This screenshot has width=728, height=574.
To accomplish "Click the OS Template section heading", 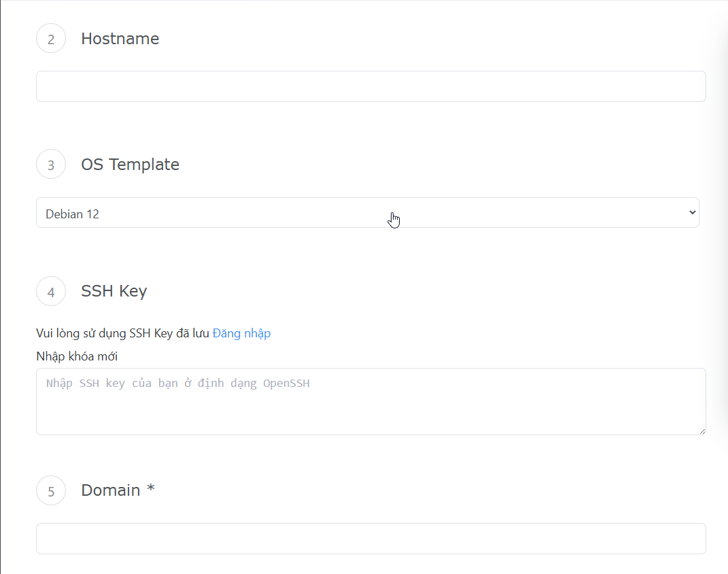I will click(x=130, y=165).
